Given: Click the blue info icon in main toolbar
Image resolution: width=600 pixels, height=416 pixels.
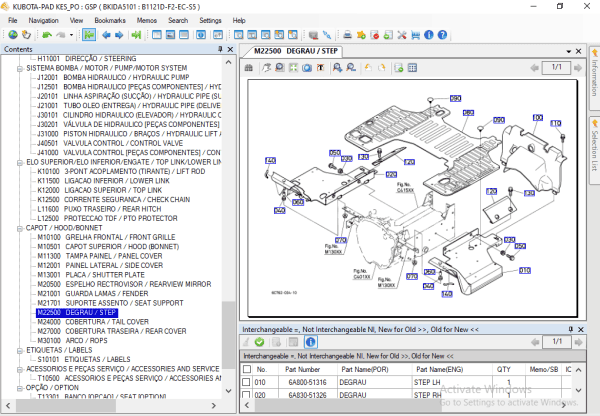Looking at the screenshot, I should 429,35.
